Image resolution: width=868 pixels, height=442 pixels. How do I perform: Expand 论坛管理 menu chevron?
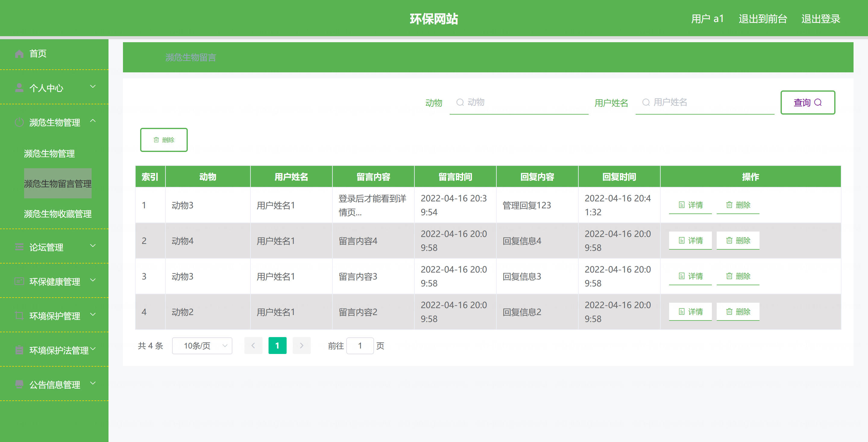click(x=93, y=246)
